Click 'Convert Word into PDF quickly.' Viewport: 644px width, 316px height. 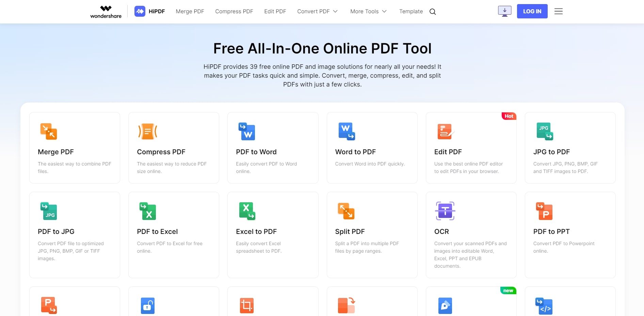[x=370, y=164]
